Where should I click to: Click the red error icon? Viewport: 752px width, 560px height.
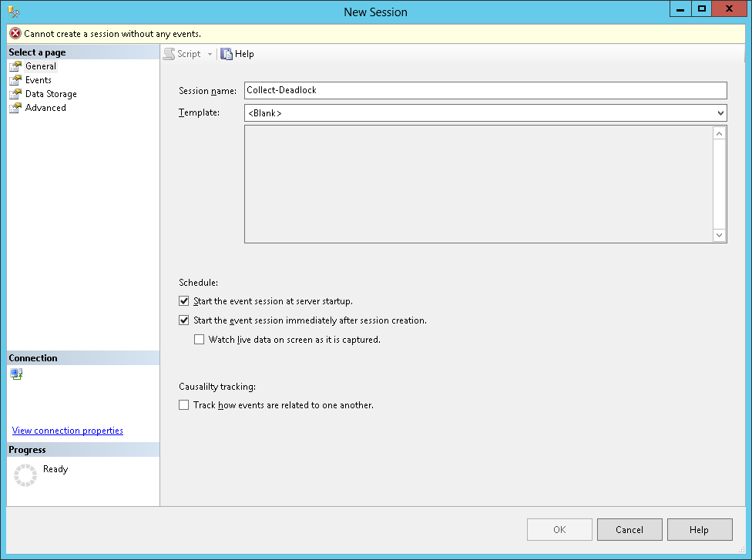15,34
